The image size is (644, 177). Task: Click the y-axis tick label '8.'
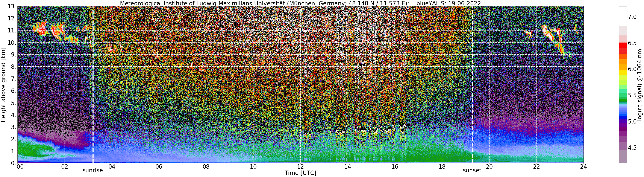(x=13, y=67)
